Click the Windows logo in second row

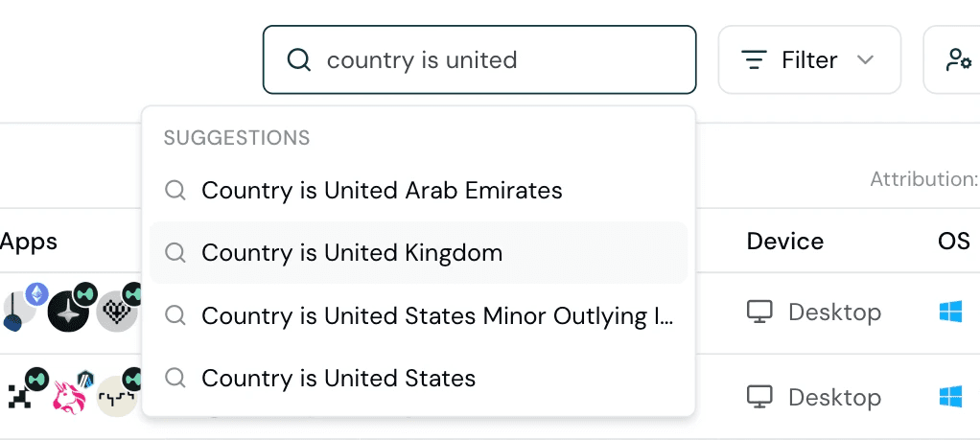(950, 397)
